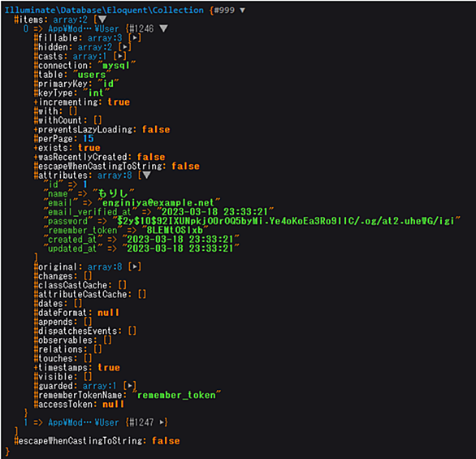This screenshot has width=476, height=459.
Task: Click the rememberTokenName "remember_token" value
Action: pos(176,395)
